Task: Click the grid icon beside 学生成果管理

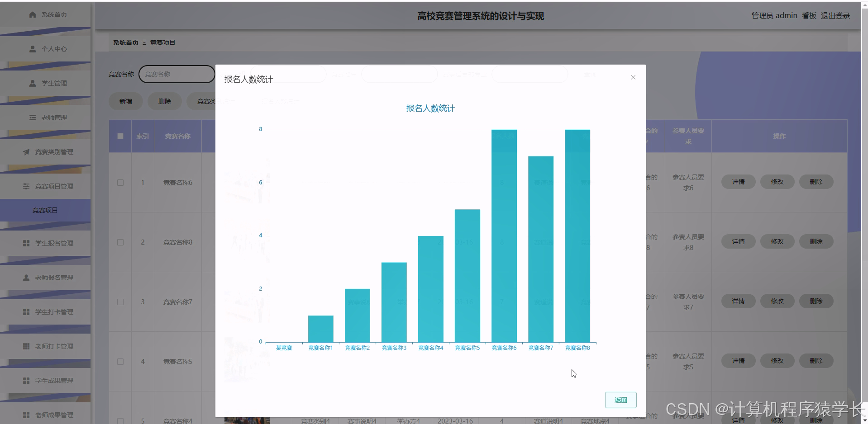Action: coord(26,381)
